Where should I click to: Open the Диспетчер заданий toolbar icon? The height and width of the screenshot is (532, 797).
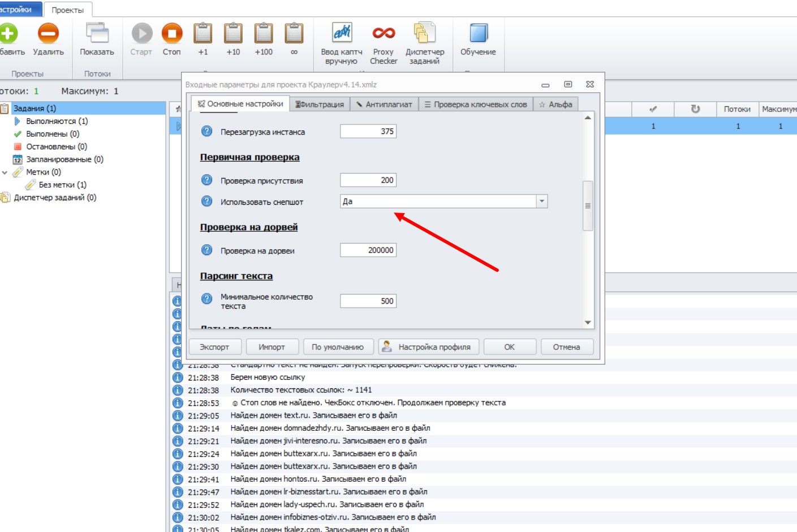tap(424, 33)
